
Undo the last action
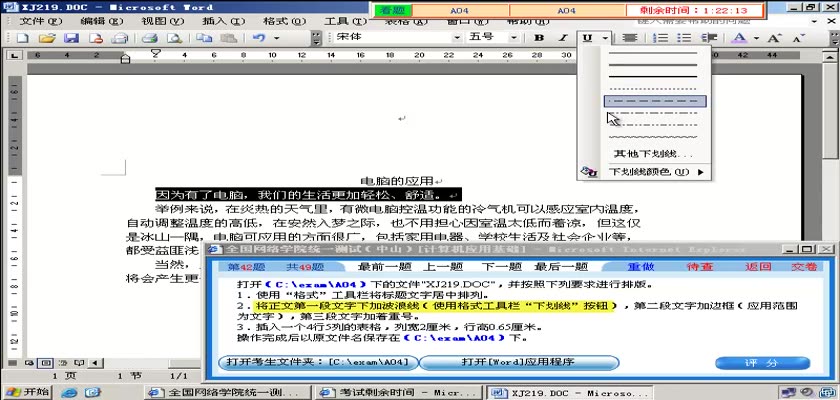tap(260, 38)
